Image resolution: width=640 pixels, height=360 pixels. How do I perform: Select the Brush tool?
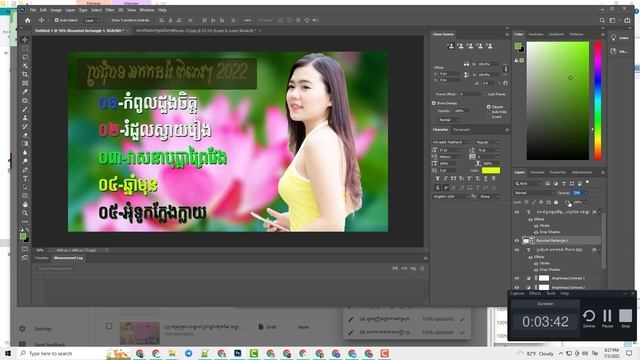coord(25,109)
